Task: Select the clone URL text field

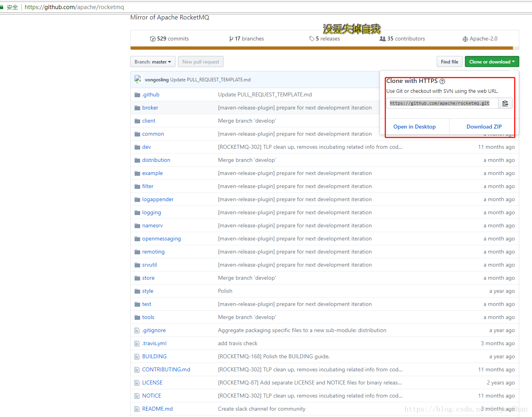Action: (443, 103)
